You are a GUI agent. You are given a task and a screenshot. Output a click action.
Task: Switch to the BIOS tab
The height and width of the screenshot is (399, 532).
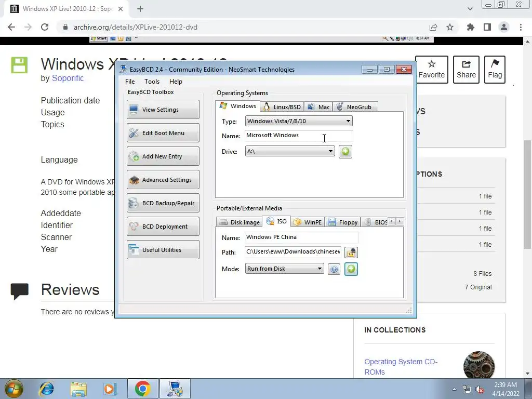coord(375,222)
